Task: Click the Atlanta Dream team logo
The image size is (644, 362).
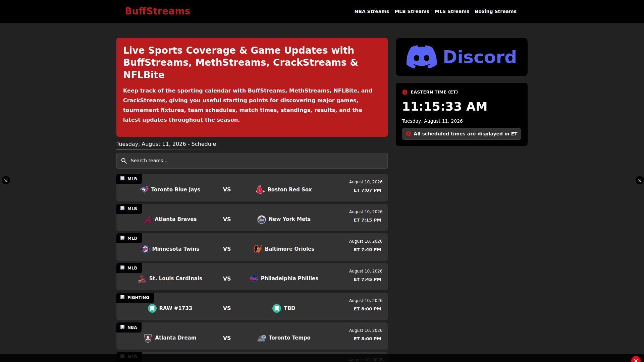Action: click(148, 338)
